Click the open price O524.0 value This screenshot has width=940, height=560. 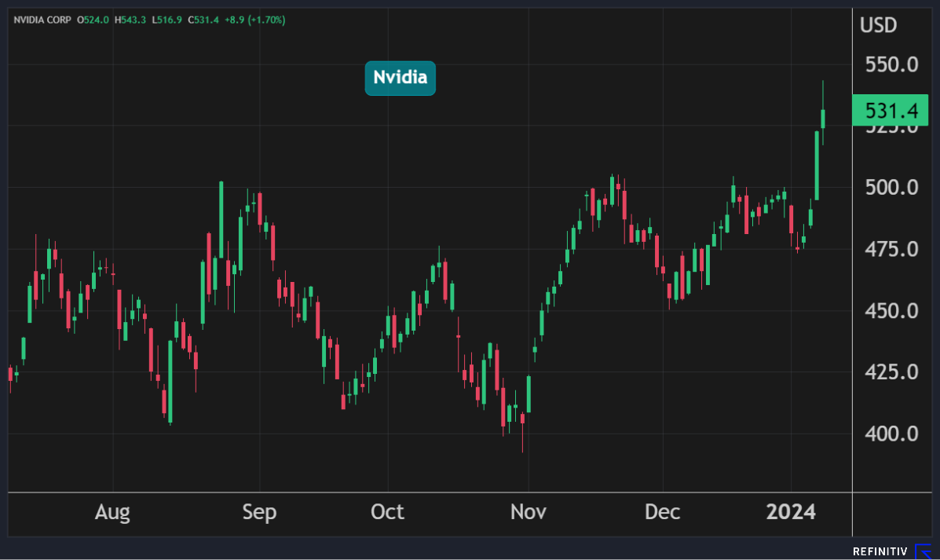point(93,20)
